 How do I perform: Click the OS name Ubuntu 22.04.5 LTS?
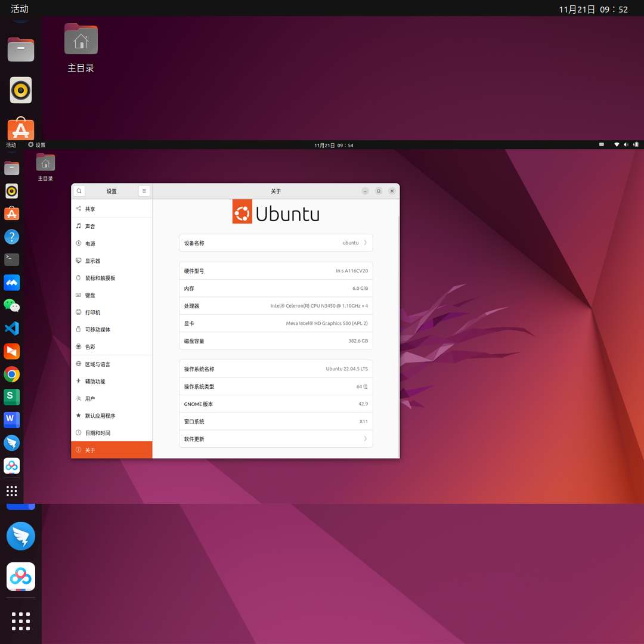(346, 369)
